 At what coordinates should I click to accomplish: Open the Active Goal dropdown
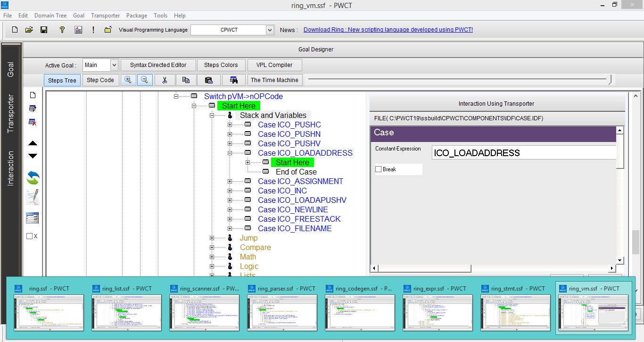pos(114,65)
